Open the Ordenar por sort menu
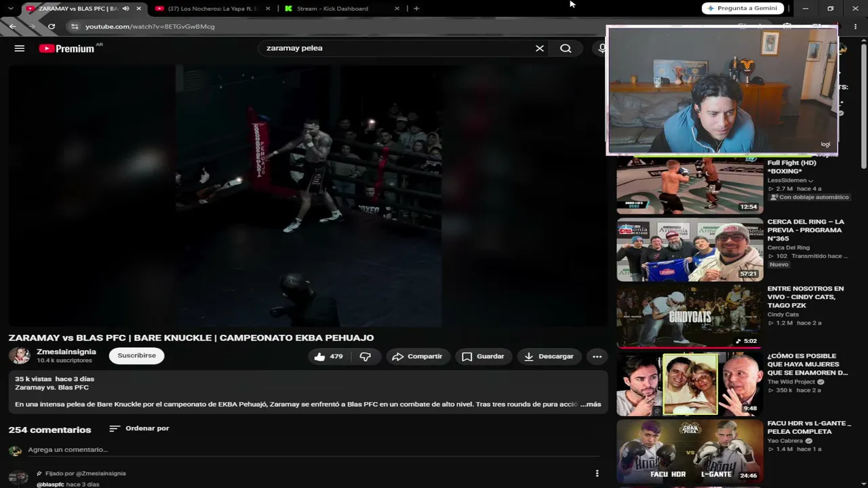Image resolution: width=868 pixels, height=488 pixels. click(139, 428)
